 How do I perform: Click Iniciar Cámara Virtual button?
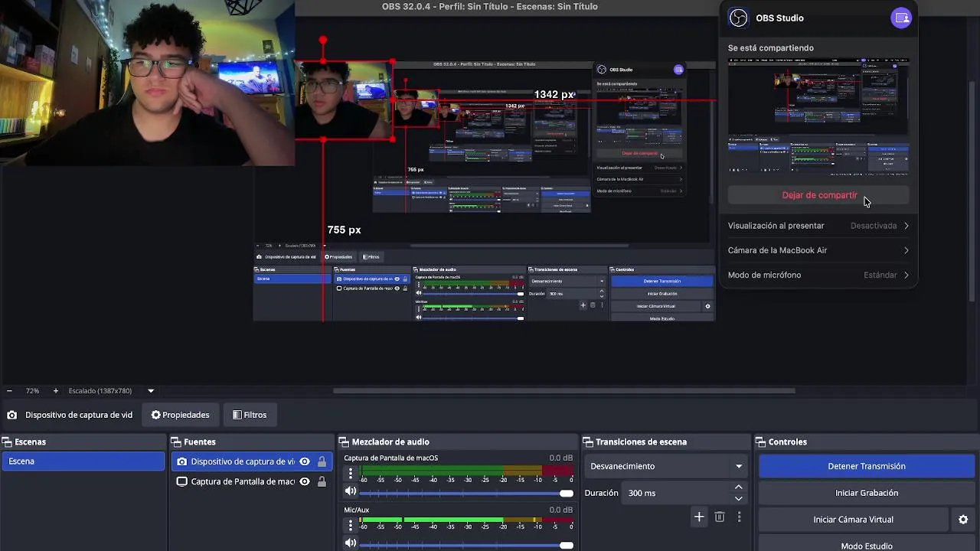click(x=853, y=520)
